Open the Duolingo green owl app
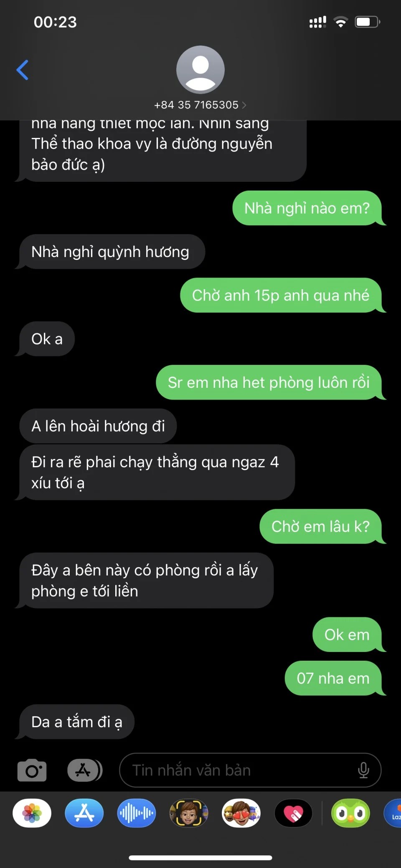 tap(351, 813)
